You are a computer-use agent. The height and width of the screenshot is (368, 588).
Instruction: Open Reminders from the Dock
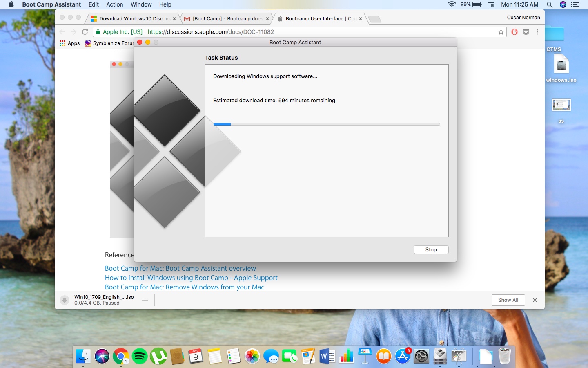pyautogui.click(x=234, y=356)
